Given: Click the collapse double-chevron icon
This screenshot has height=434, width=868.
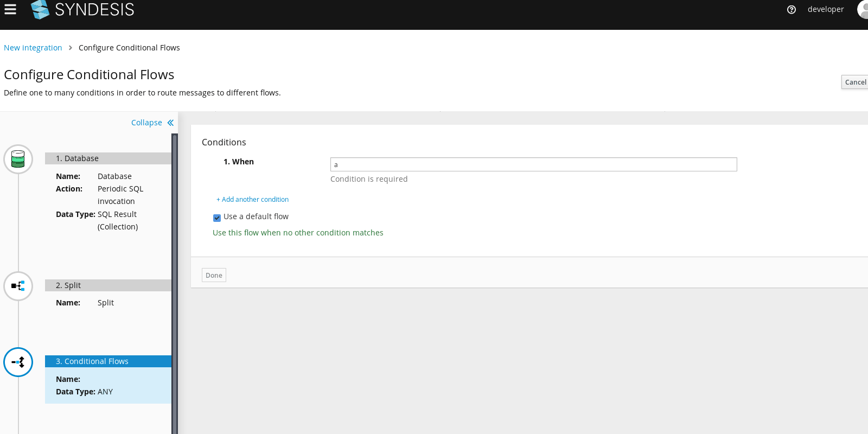Looking at the screenshot, I should tap(170, 123).
